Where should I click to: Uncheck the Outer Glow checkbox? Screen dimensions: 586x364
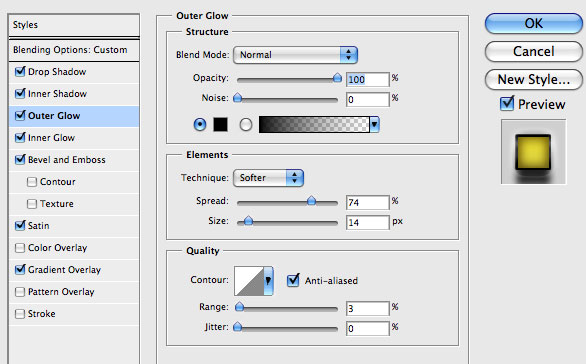pyautogui.click(x=20, y=115)
